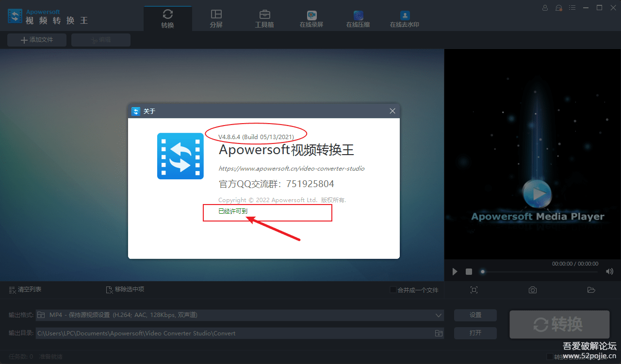Image resolution: width=621 pixels, height=364 pixels.
Task: Take a snapshot with camera icon
Action: coord(533,290)
